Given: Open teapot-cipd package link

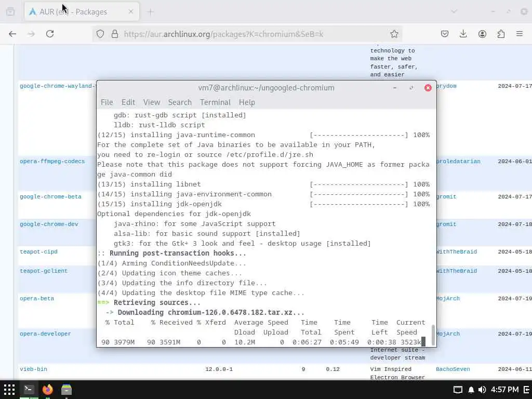Looking at the screenshot, I should [x=38, y=252].
